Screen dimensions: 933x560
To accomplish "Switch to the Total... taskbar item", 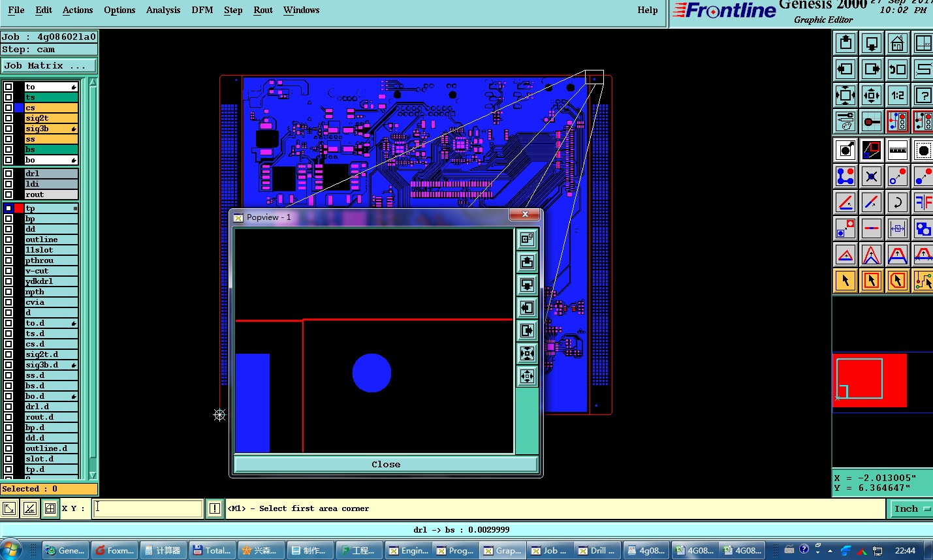I will point(212,550).
